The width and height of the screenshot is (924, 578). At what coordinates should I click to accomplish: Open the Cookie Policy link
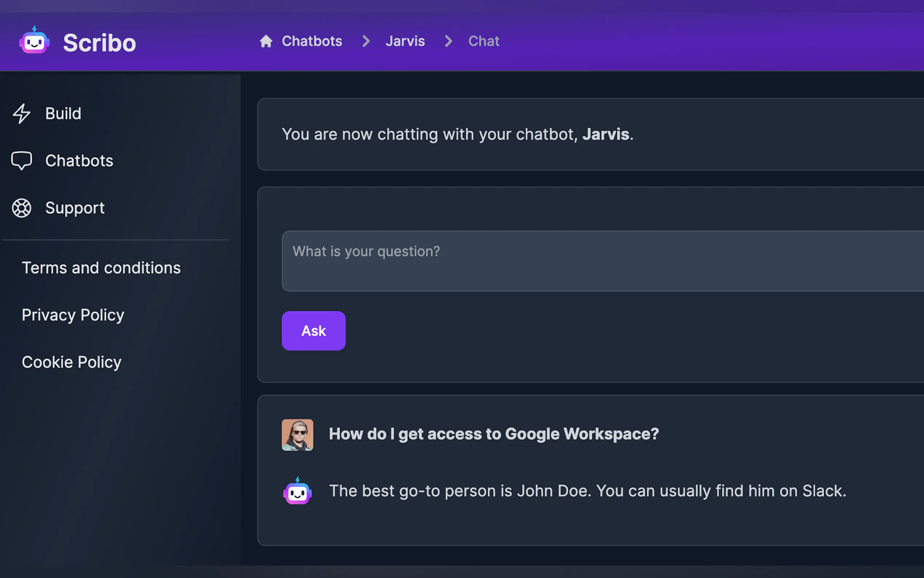[x=71, y=362]
